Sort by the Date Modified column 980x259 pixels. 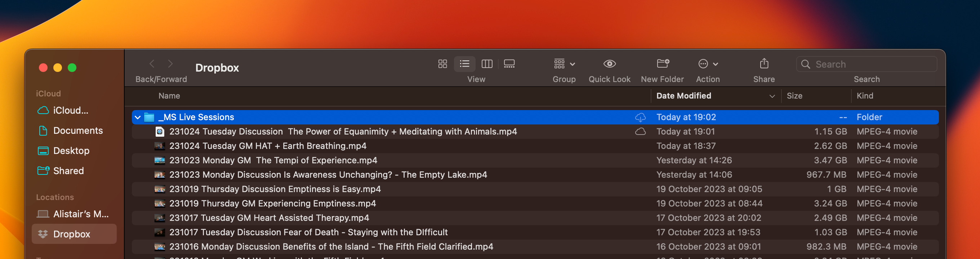coord(683,96)
